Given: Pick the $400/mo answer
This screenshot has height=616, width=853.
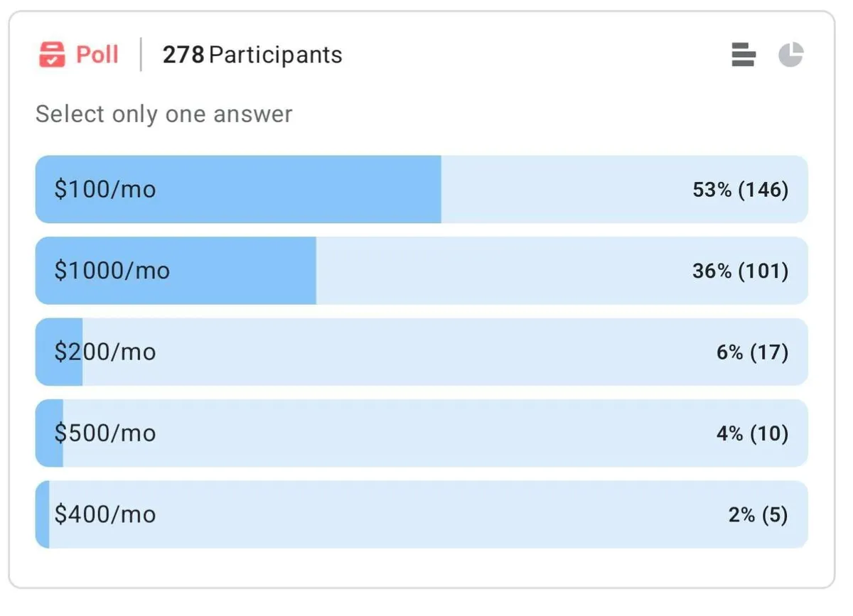Looking at the screenshot, I should coord(105,514).
